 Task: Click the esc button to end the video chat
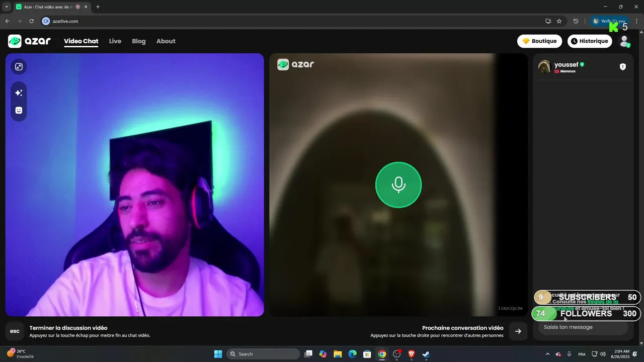click(15, 331)
